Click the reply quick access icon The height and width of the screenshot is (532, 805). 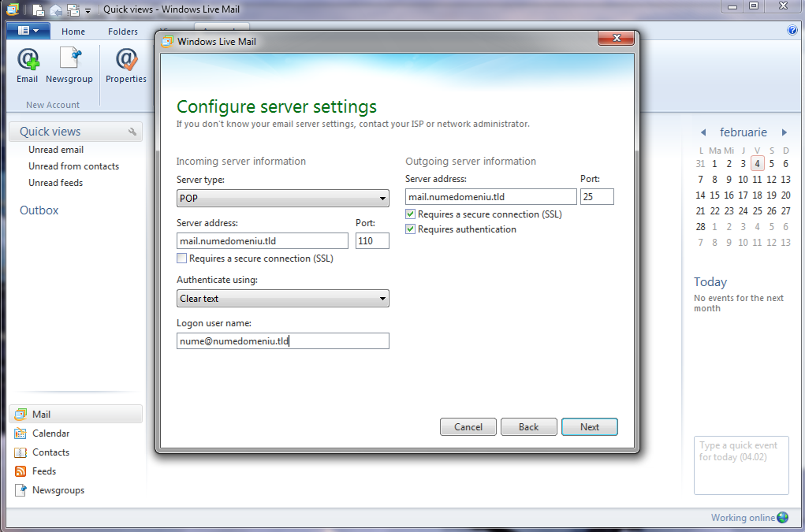click(x=56, y=9)
